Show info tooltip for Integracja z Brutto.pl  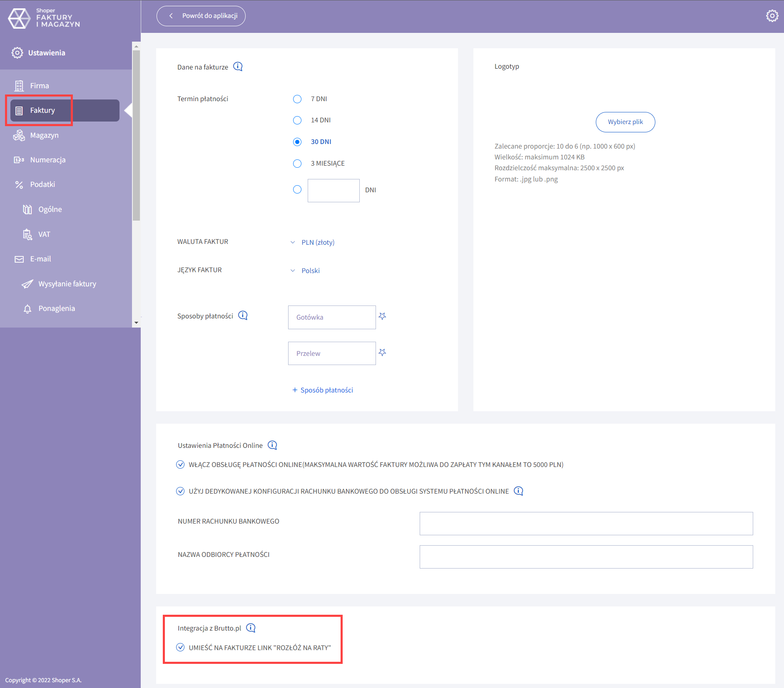pos(251,628)
